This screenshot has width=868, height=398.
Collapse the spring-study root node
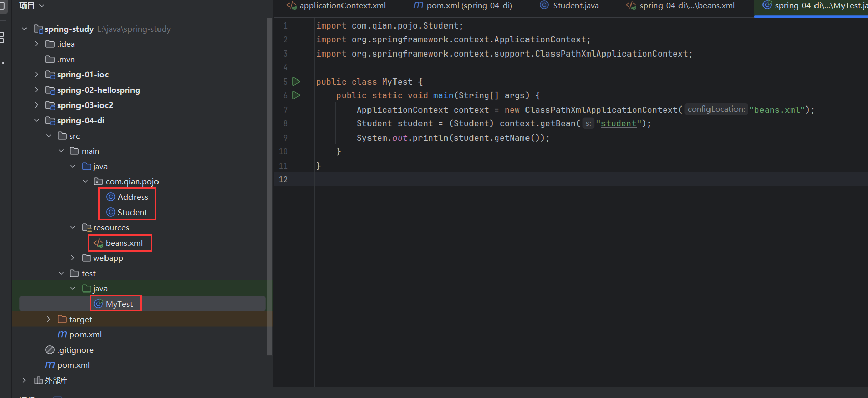pos(24,29)
